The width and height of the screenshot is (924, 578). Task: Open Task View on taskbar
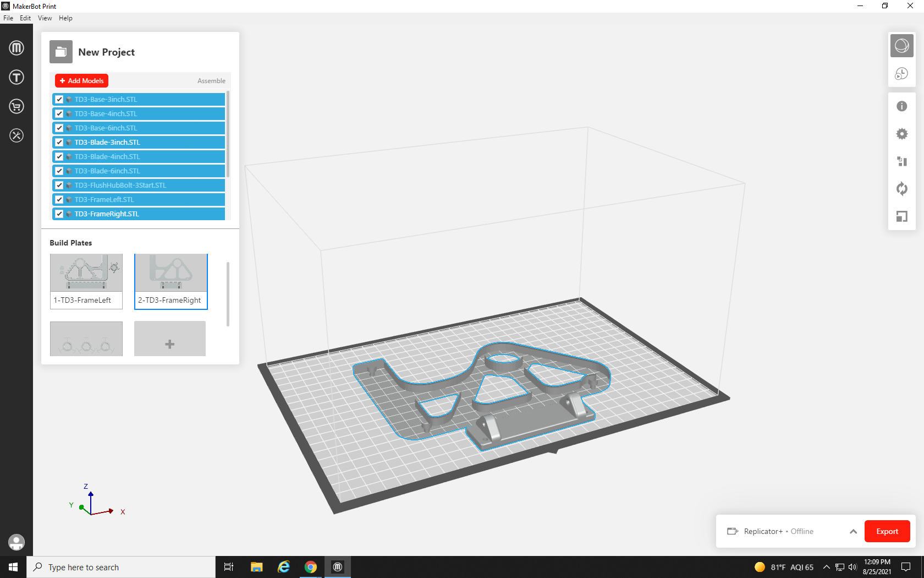229,567
